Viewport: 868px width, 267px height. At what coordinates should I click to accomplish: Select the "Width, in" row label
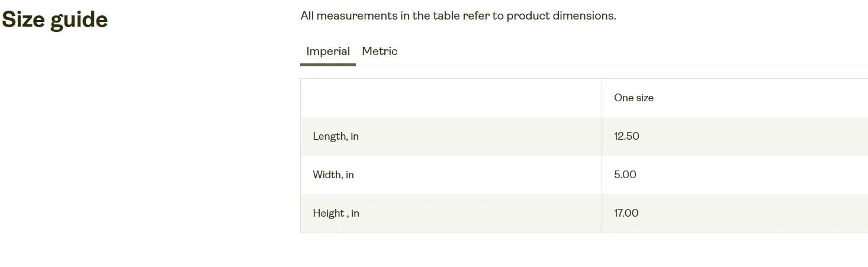coord(333,175)
